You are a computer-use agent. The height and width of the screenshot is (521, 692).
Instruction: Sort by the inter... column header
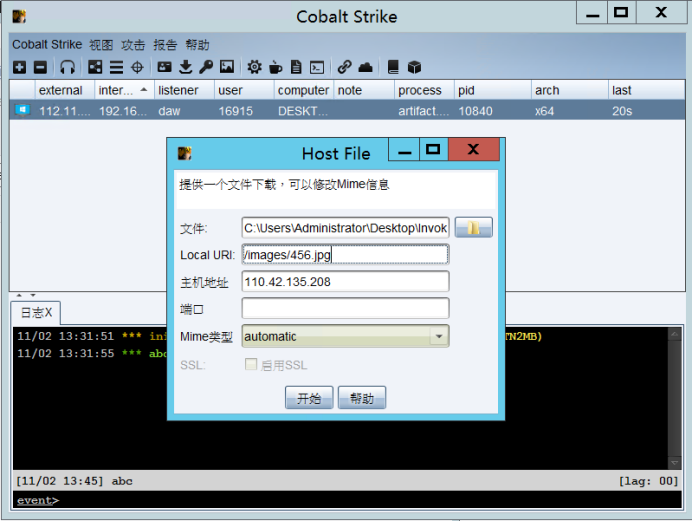[x=124, y=90]
